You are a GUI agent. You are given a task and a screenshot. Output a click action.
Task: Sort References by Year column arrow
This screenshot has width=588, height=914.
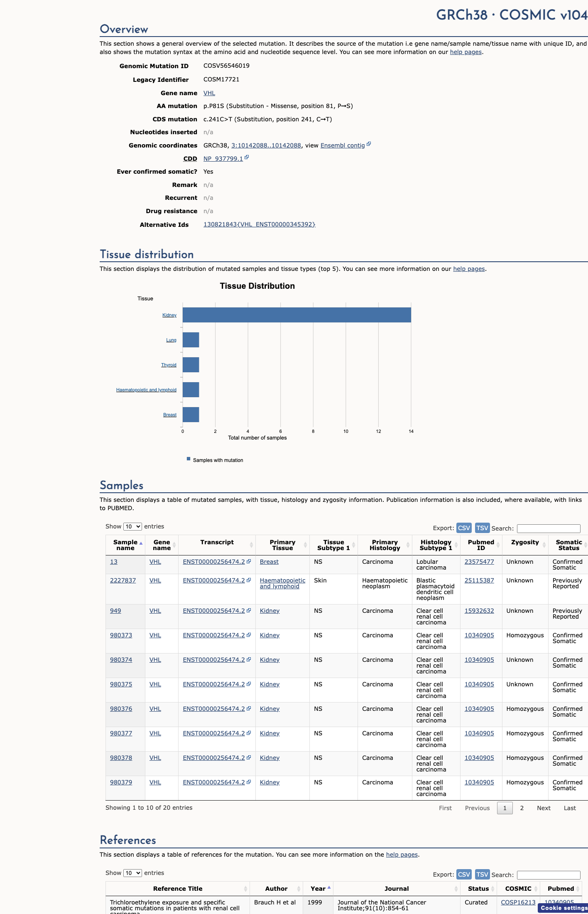[329, 887]
